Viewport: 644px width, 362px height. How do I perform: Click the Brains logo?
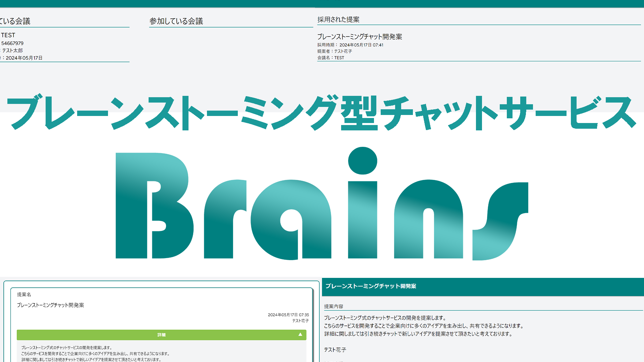click(x=322, y=203)
